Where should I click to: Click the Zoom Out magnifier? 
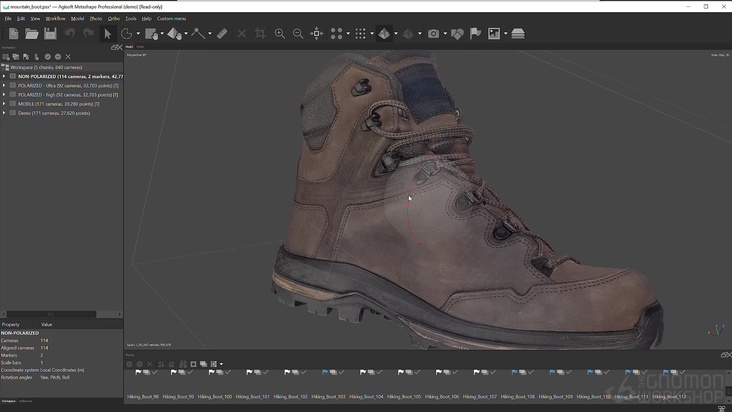298,34
